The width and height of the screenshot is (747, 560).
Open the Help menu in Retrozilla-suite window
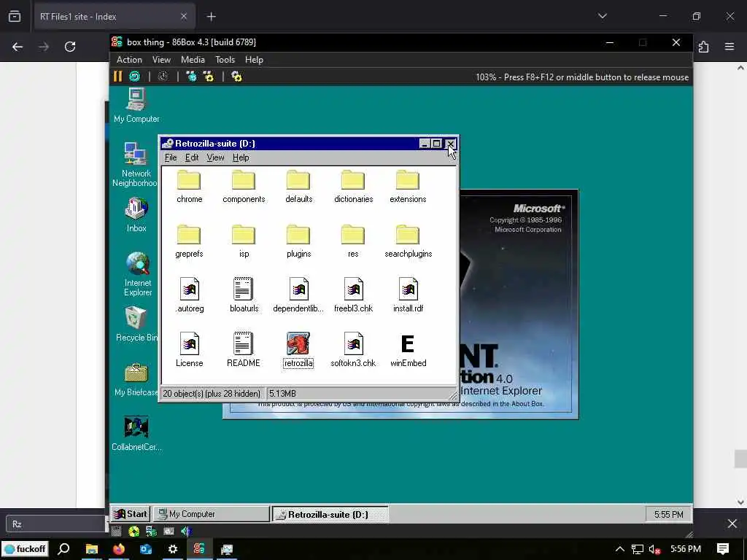(241, 157)
